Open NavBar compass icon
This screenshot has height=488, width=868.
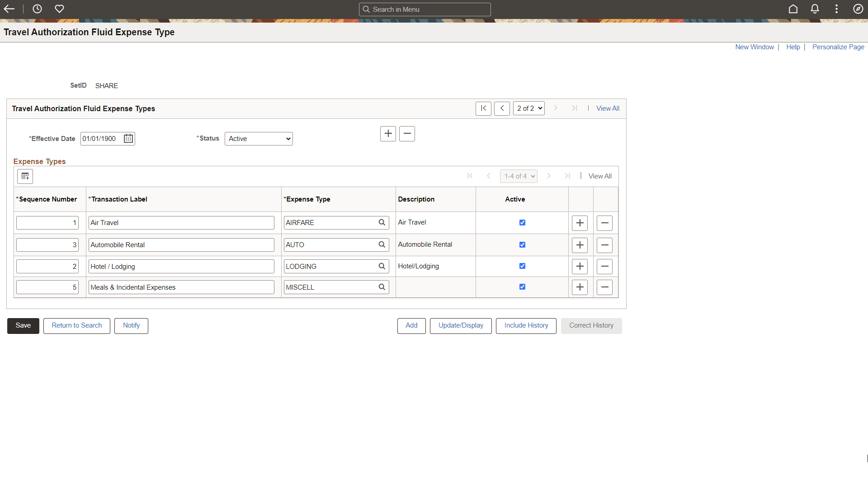tap(858, 9)
